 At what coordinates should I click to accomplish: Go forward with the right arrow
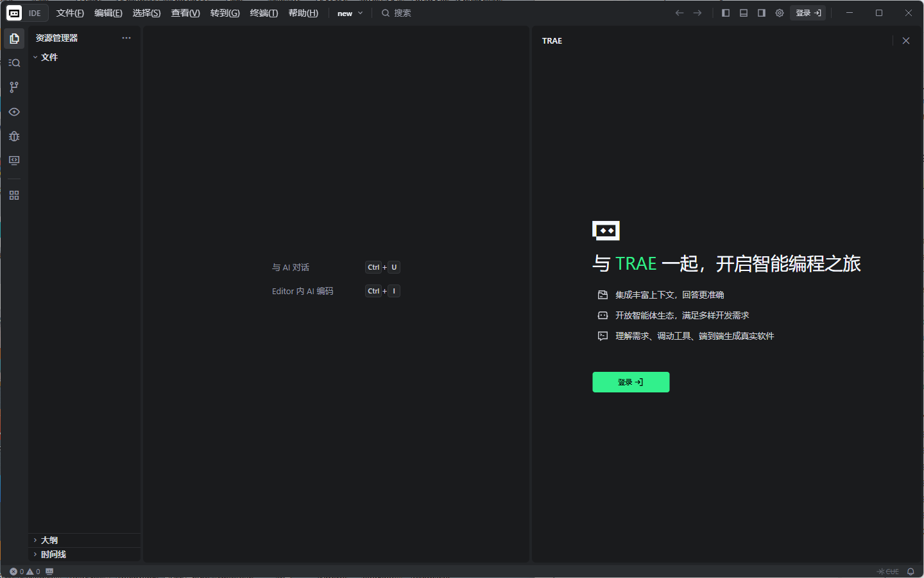click(697, 13)
